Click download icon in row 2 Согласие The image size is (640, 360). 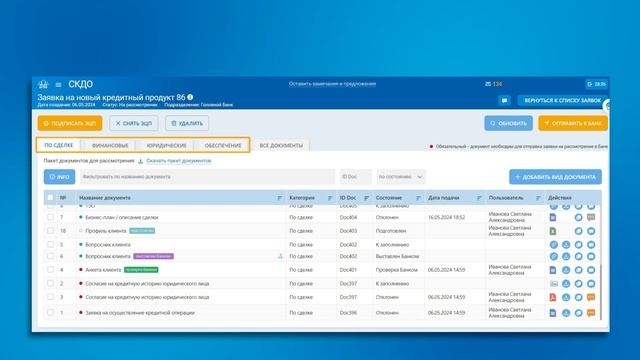566,284
